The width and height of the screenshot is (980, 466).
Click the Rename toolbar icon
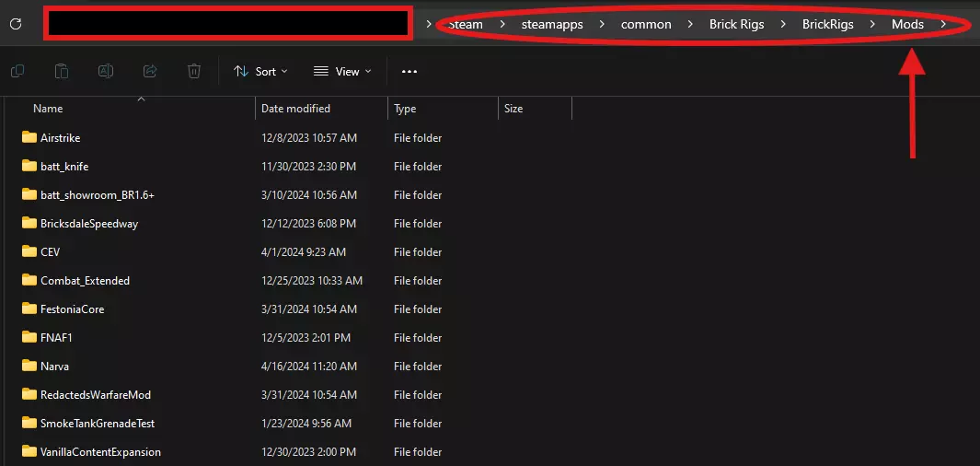106,71
